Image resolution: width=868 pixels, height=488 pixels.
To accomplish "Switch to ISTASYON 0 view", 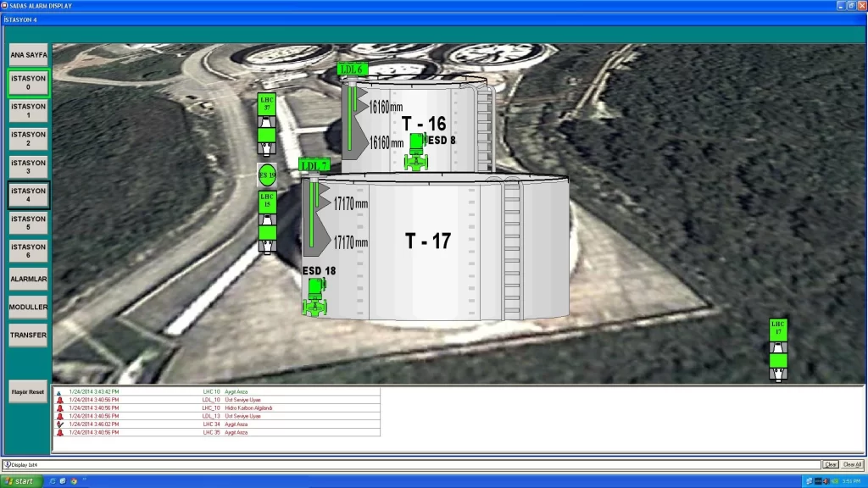I will (x=29, y=83).
